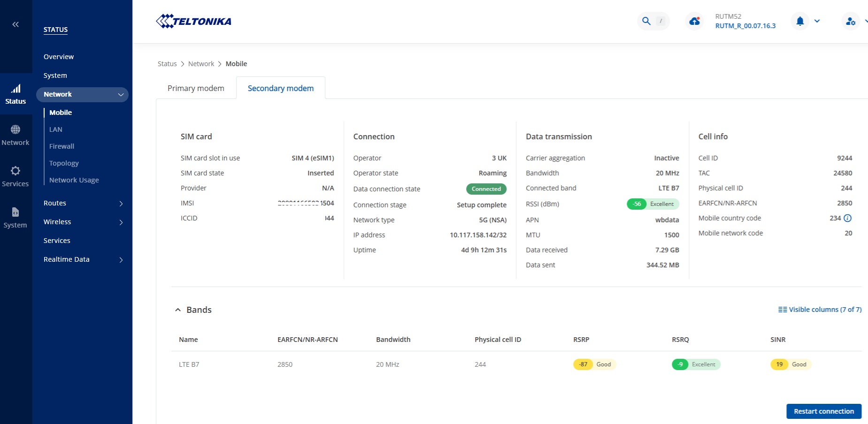Open Visible columns (7 of 7) settings
The height and width of the screenshot is (424, 868).
[819, 310]
